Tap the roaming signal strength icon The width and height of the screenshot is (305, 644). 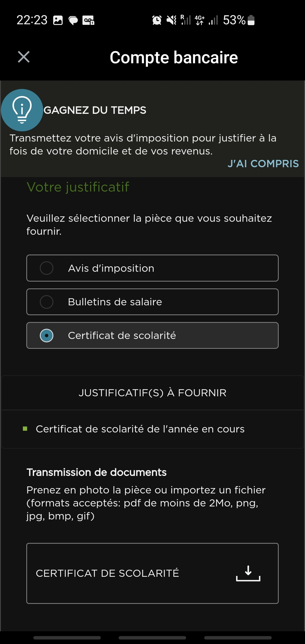[186, 20]
